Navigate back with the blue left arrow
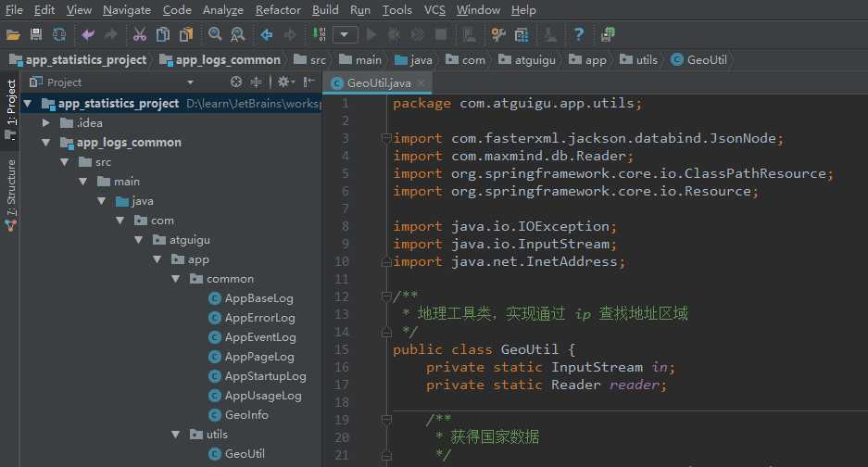Viewport: 868px width, 467px height. pyautogui.click(x=266, y=34)
